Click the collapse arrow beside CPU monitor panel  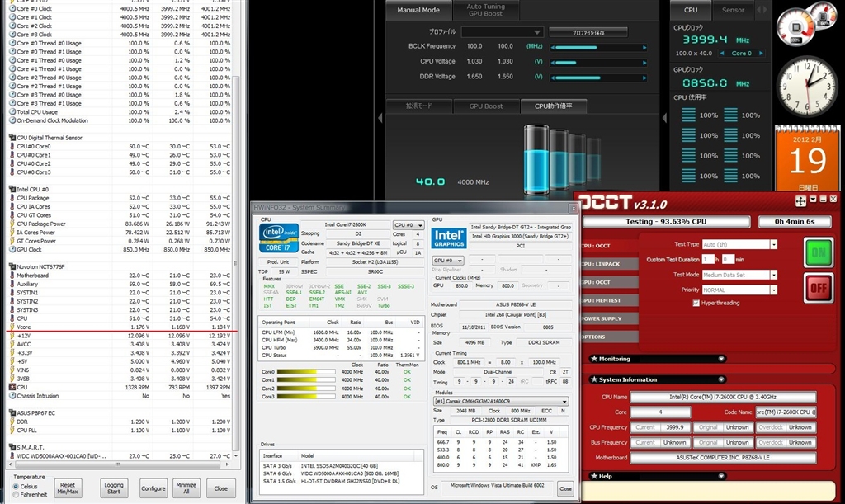click(664, 117)
